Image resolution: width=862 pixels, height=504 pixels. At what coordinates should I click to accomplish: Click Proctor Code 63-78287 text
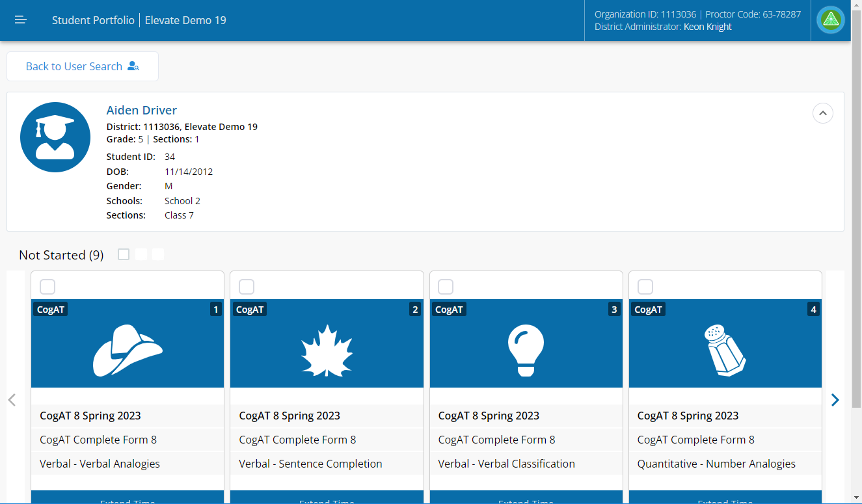[753, 14]
